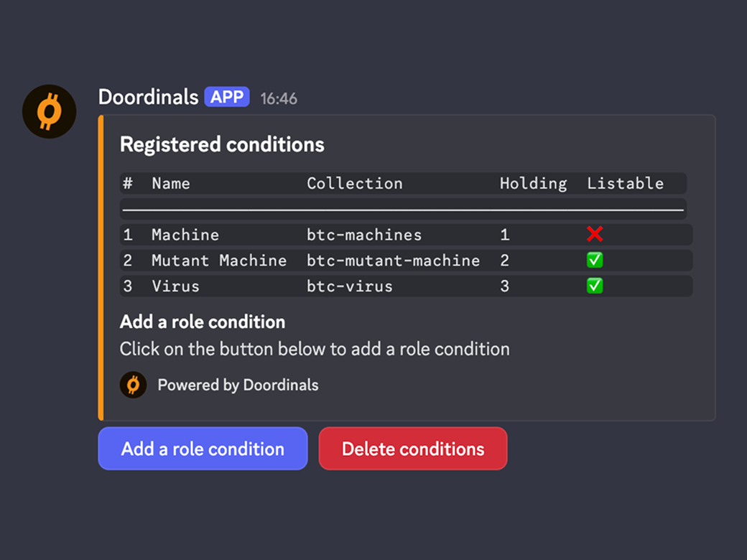
Task: Click the green check for Mutant Machine
Action: pyautogui.click(x=595, y=260)
